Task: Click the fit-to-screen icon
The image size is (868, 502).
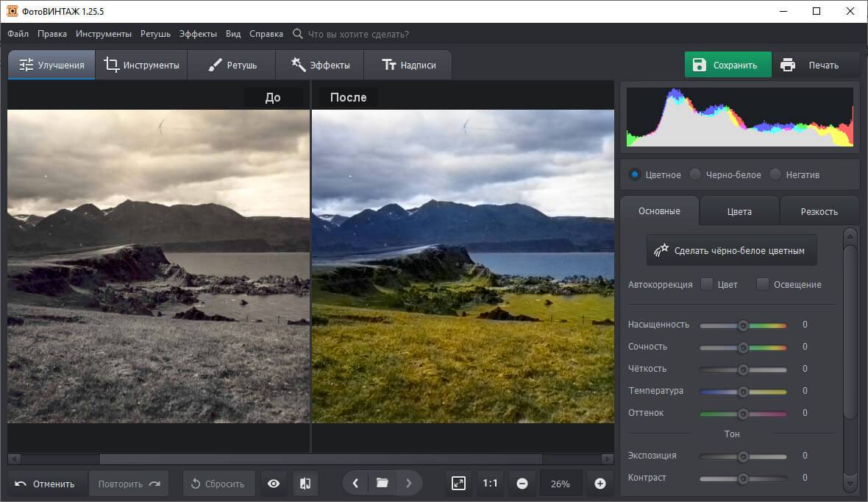Action: click(x=458, y=484)
